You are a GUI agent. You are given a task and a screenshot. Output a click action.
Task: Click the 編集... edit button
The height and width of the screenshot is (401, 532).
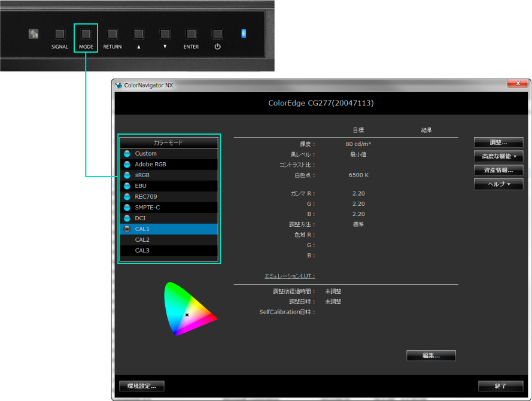(431, 356)
